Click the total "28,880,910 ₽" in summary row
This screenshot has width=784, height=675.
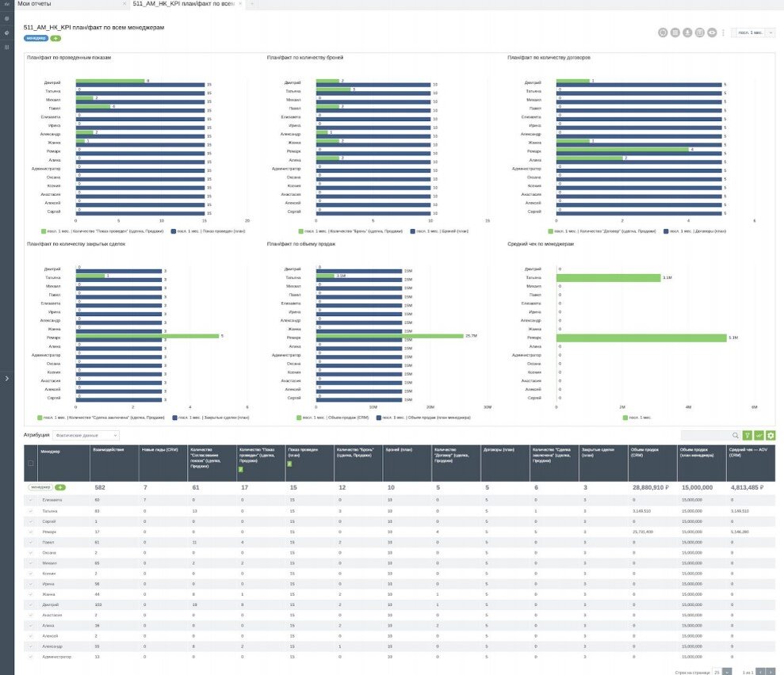(651, 487)
